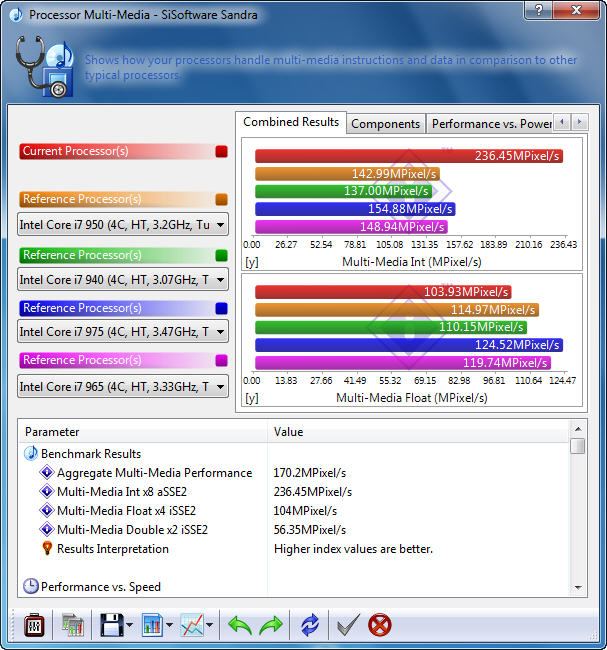Click the Performance vs. Speed clock icon
The height and width of the screenshot is (650, 607).
(x=31, y=586)
